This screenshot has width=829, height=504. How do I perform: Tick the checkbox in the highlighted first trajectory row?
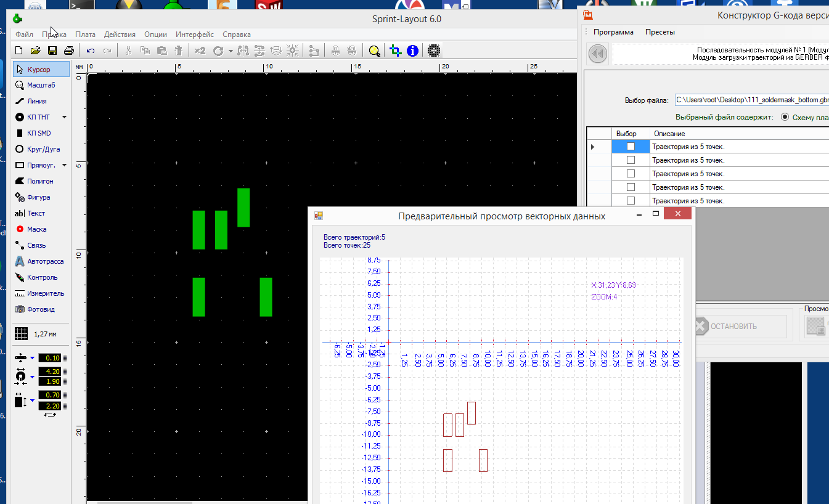tap(631, 147)
